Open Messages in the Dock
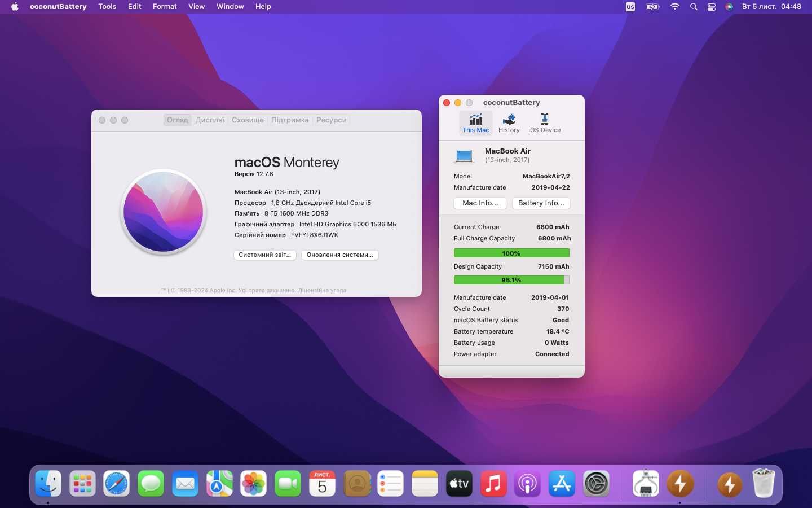The image size is (812, 508). pyautogui.click(x=151, y=484)
